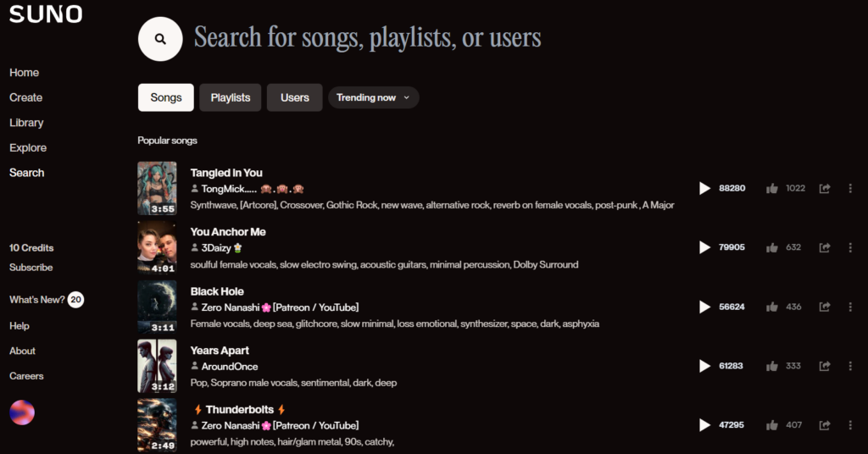The image size is (868, 454).
Task: Open the user profile avatar
Action: [x=22, y=412]
